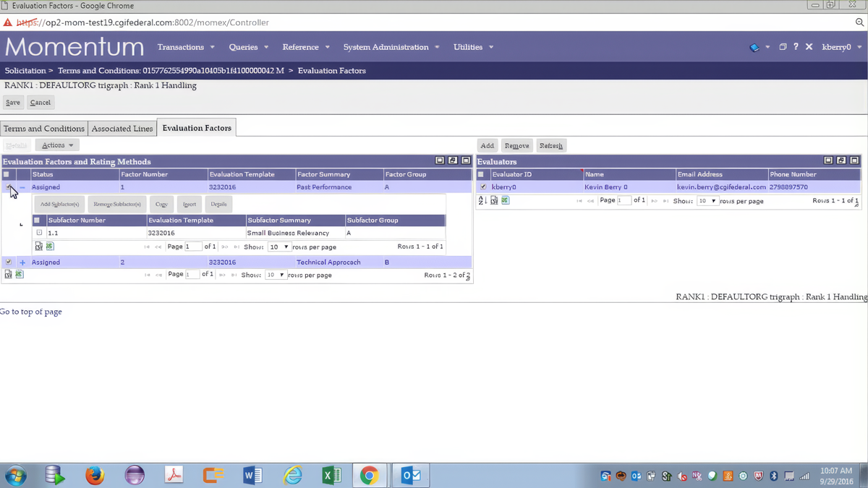
Task: Select the header checkbox in the Evaluators grid
Action: [480, 174]
